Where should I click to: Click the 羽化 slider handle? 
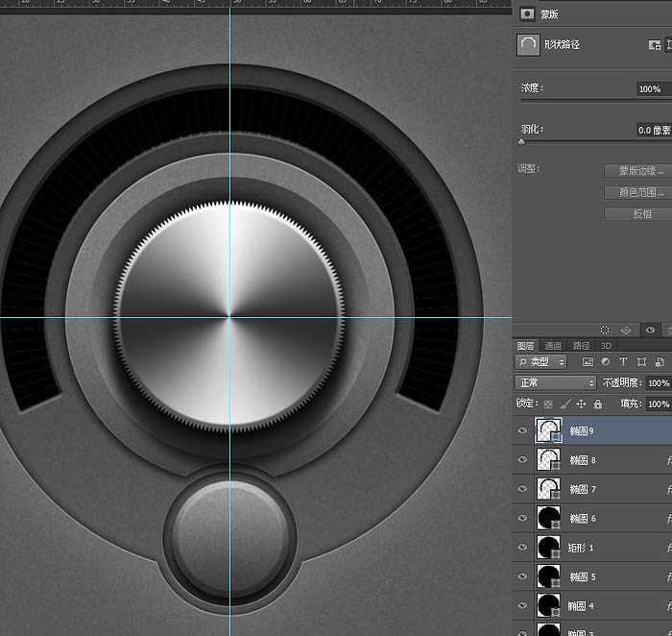tap(521, 141)
